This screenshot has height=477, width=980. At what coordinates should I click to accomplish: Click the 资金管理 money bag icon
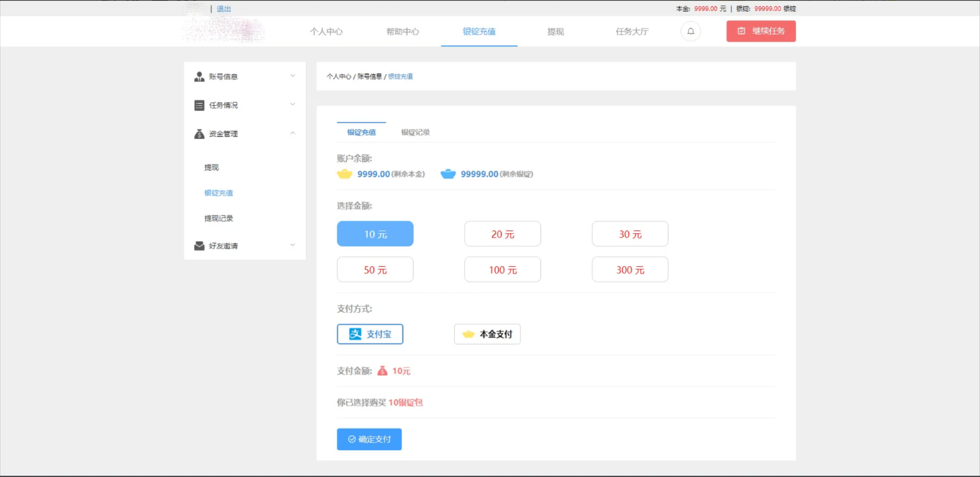(x=200, y=134)
